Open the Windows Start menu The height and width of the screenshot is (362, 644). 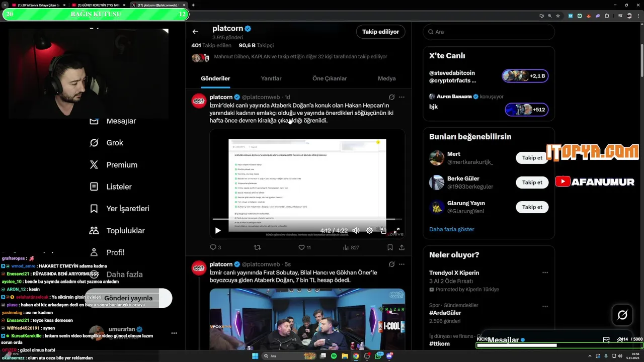click(255, 356)
